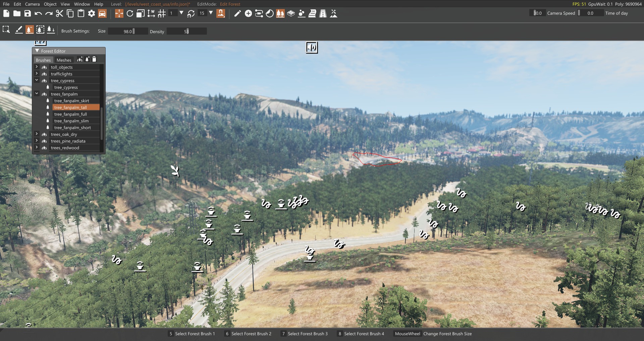
Task: Adjust the brush Size slider
Action: click(x=128, y=31)
